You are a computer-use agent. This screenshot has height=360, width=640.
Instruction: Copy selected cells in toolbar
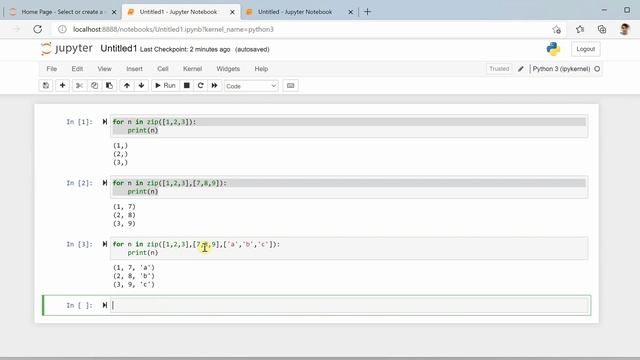[x=94, y=86]
